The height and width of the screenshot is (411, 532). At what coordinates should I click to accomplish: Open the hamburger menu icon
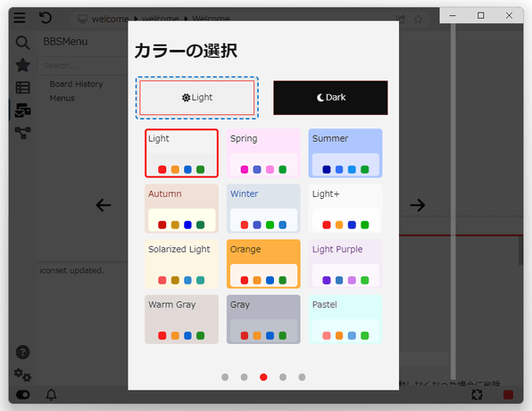pyautogui.click(x=20, y=18)
